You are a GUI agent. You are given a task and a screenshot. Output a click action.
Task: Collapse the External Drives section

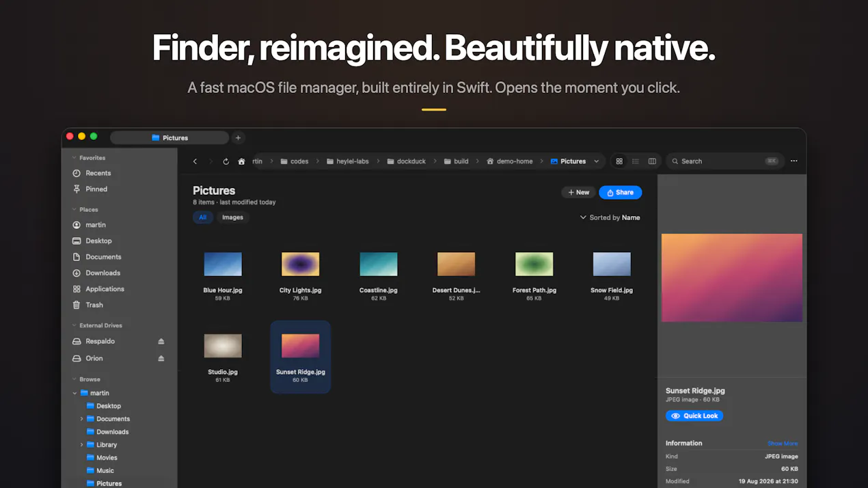click(x=74, y=325)
